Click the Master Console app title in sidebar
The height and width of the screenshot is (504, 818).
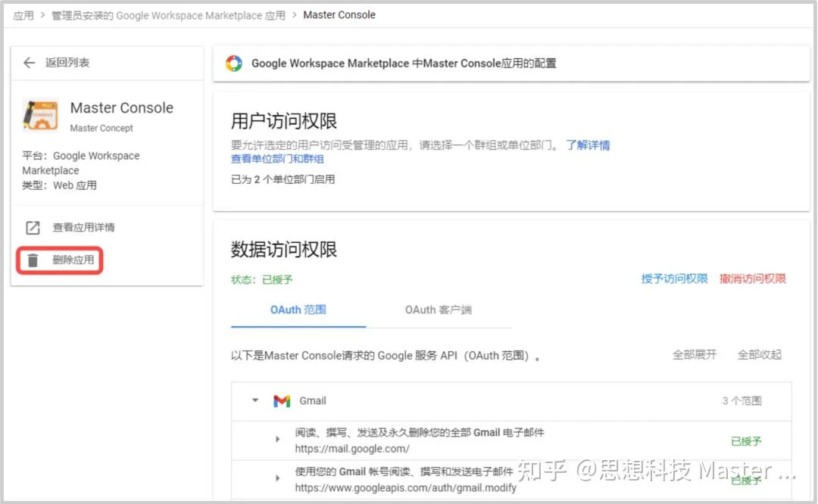point(121,108)
